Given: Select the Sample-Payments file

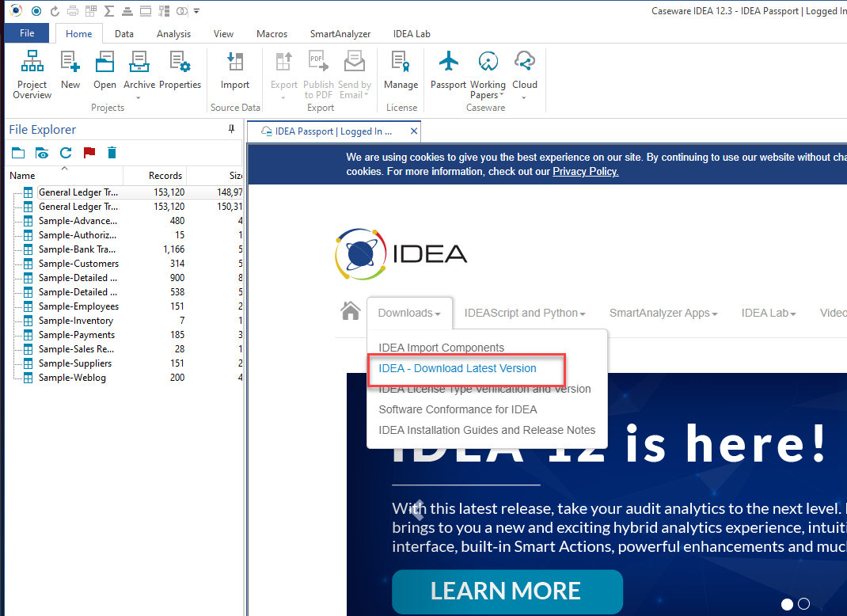Looking at the screenshot, I should tap(77, 335).
